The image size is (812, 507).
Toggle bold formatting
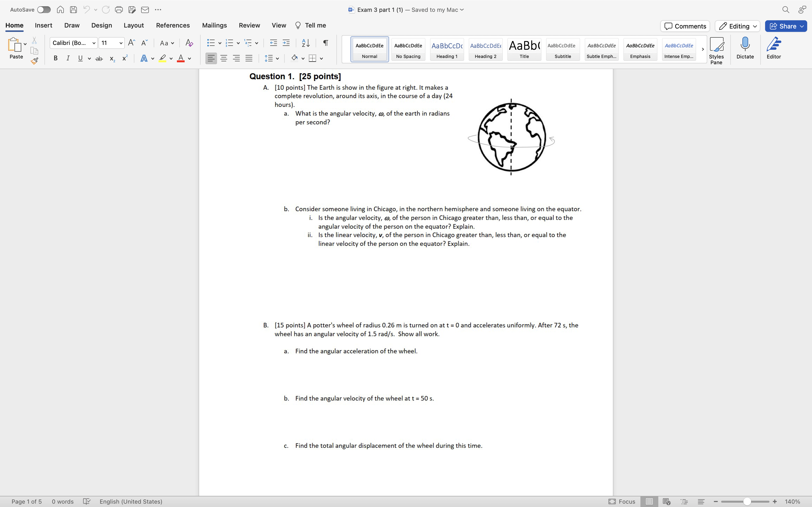tap(56, 58)
